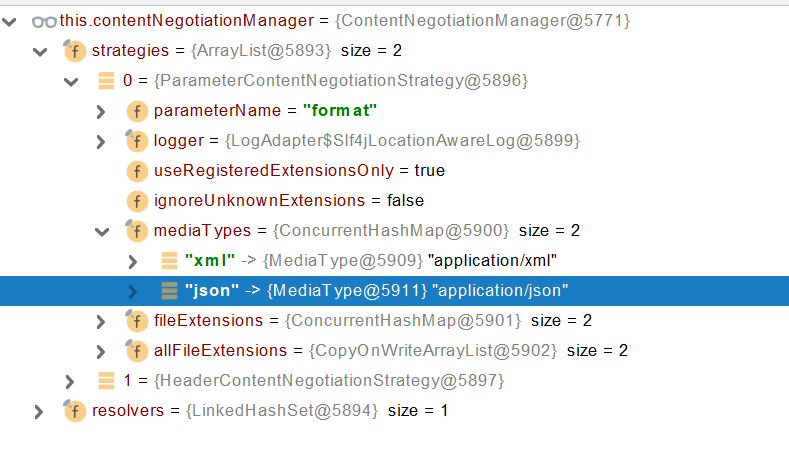Click the field icon next to useRegisteredExtensionsOnly
Viewport: 789px width, 470px height.
click(137, 170)
